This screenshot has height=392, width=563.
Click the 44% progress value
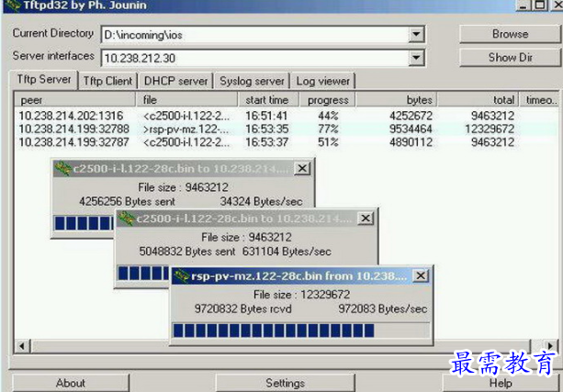click(x=328, y=116)
